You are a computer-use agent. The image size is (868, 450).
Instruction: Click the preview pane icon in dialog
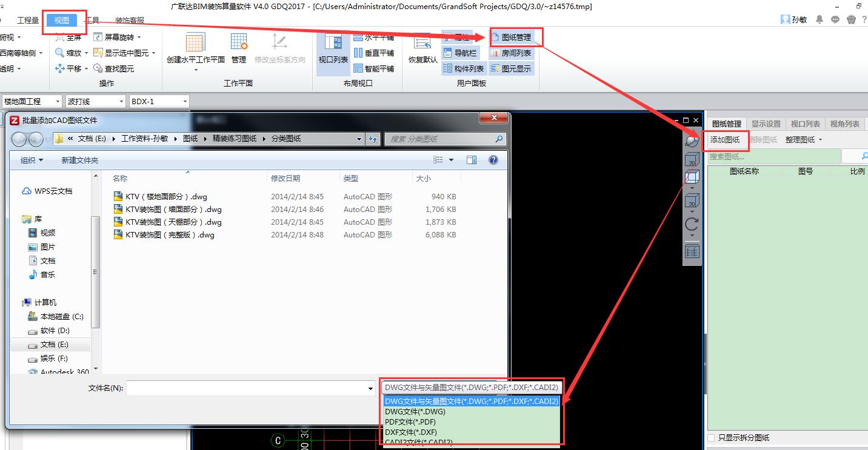click(472, 160)
